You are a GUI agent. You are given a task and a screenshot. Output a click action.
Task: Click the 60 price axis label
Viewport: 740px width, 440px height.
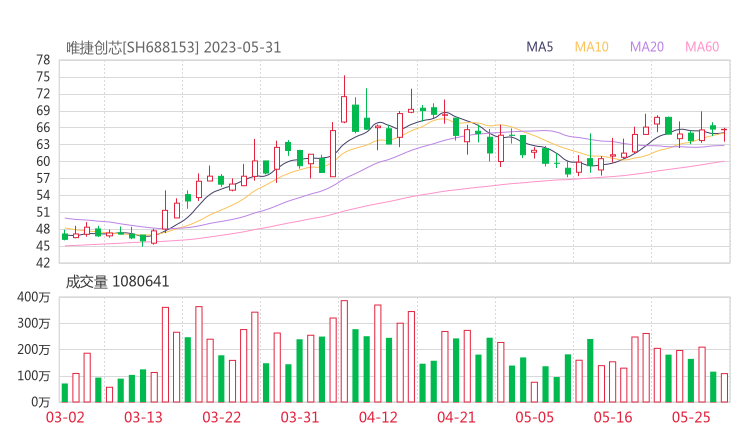(43, 161)
